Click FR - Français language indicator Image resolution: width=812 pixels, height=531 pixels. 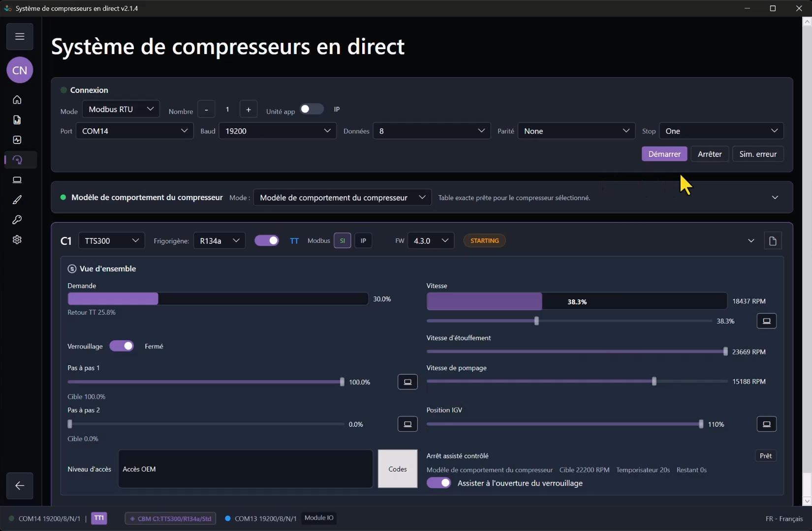tap(784, 519)
